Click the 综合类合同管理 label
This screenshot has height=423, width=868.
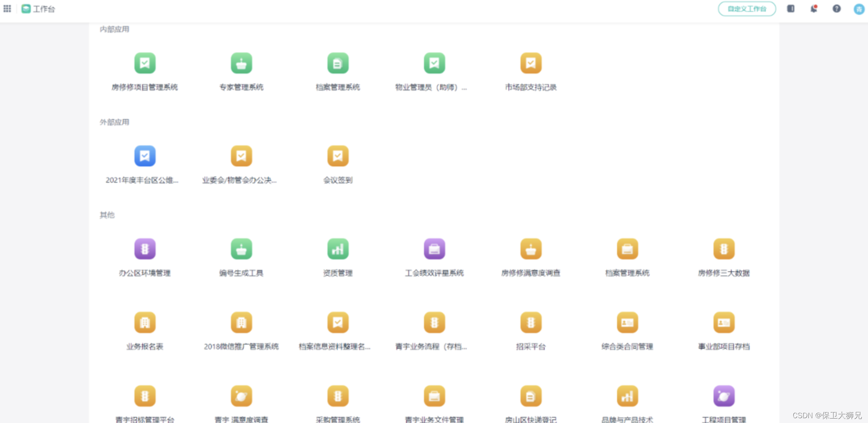coord(627,346)
